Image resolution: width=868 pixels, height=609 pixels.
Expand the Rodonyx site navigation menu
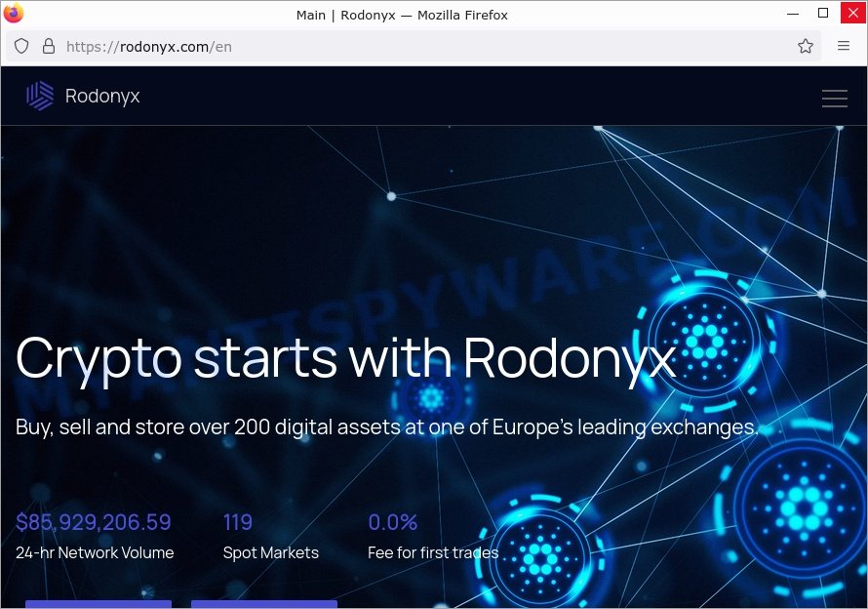(x=834, y=98)
